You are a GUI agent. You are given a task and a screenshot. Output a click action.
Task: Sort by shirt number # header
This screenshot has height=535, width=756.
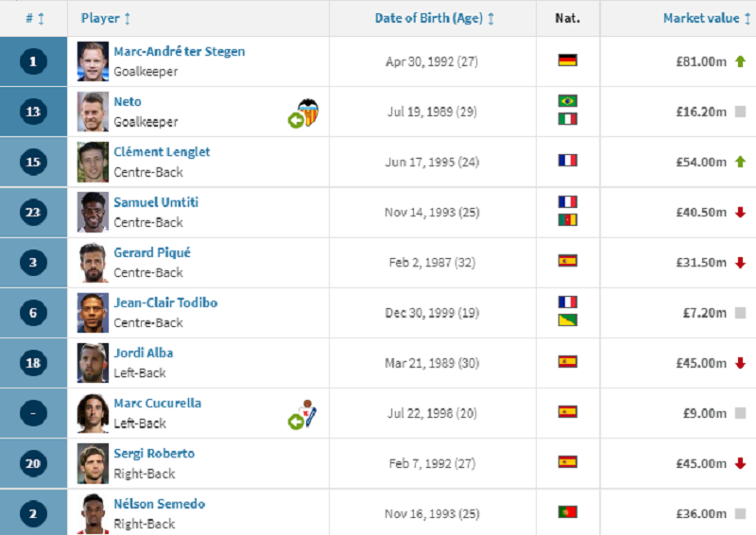(x=34, y=19)
